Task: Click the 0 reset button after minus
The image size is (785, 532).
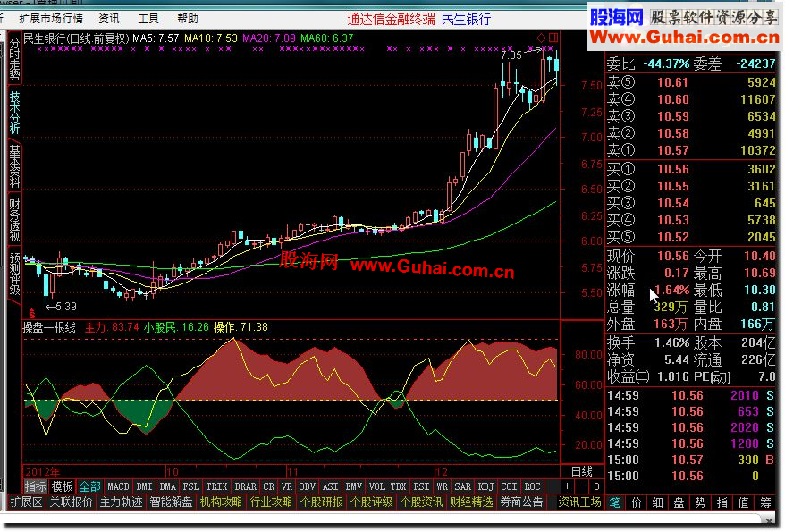Action: (595, 486)
